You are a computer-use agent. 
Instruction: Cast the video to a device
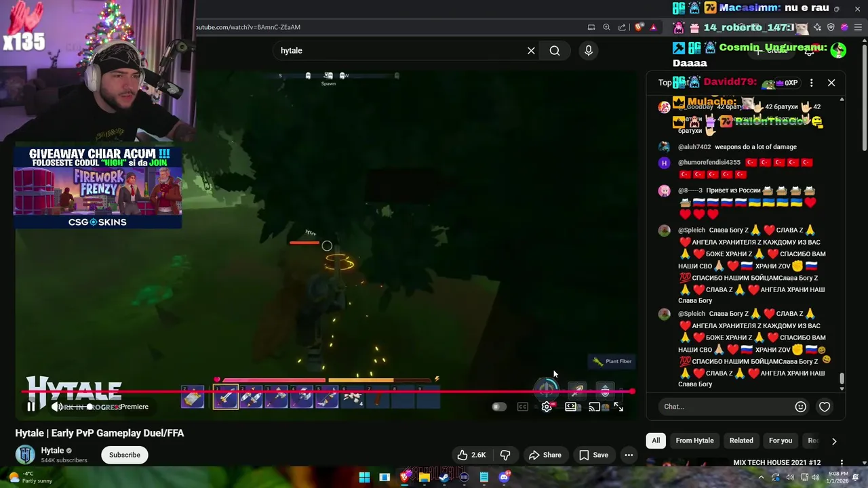pos(595,407)
